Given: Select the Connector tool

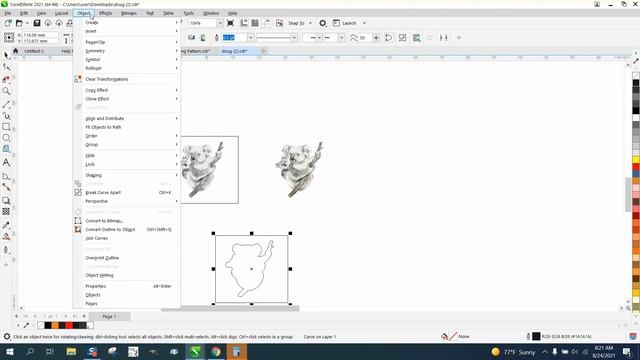Looking at the screenshot, I should pos(6,187).
